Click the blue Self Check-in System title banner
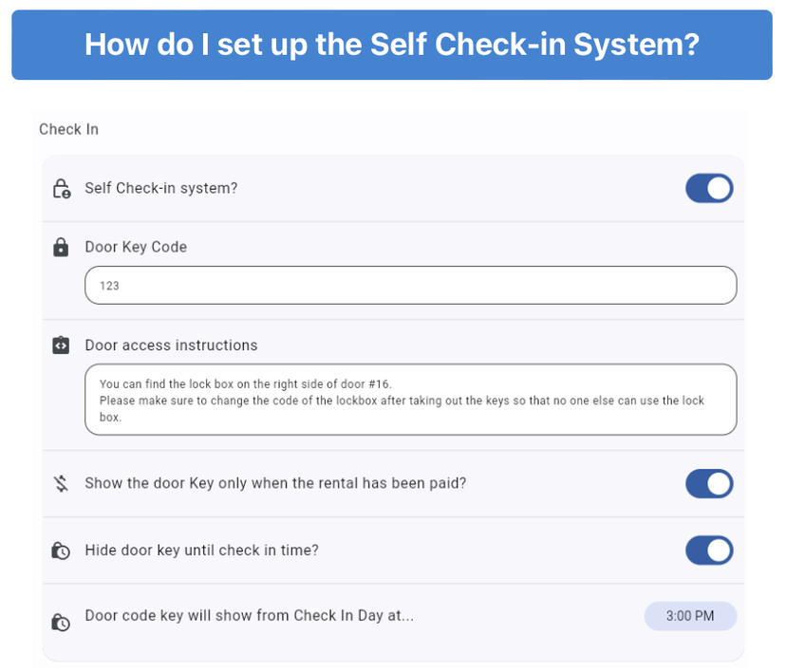The width and height of the screenshot is (786, 672). [x=392, y=45]
